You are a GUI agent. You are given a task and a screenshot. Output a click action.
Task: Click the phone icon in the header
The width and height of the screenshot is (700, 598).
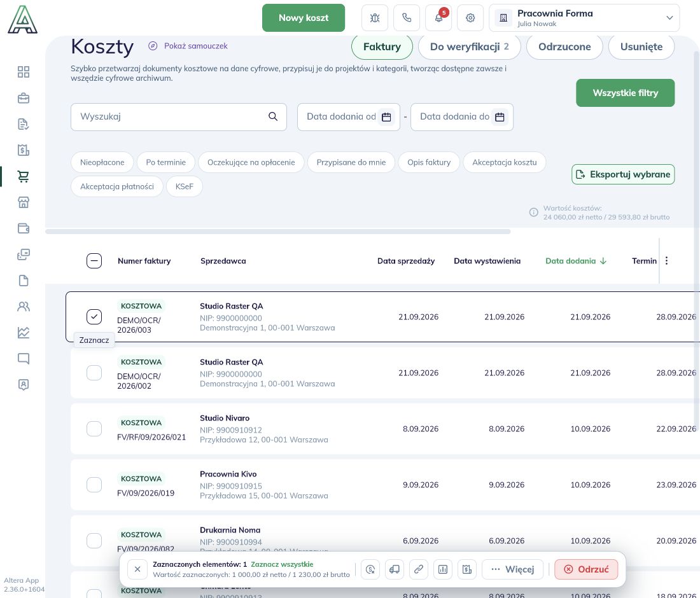pos(407,18)
